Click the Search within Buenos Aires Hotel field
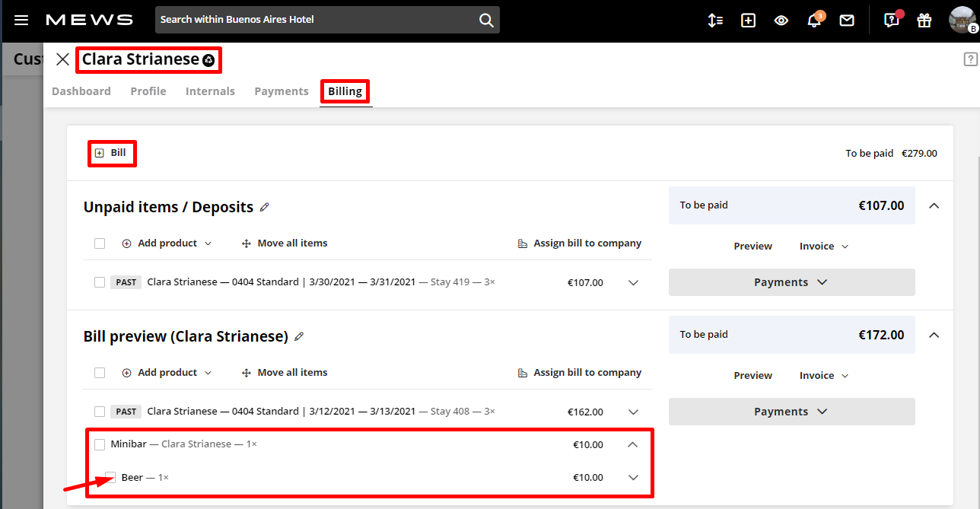This screenshot has height=509, width=980. pyautogui.click(x=316, y=20)
